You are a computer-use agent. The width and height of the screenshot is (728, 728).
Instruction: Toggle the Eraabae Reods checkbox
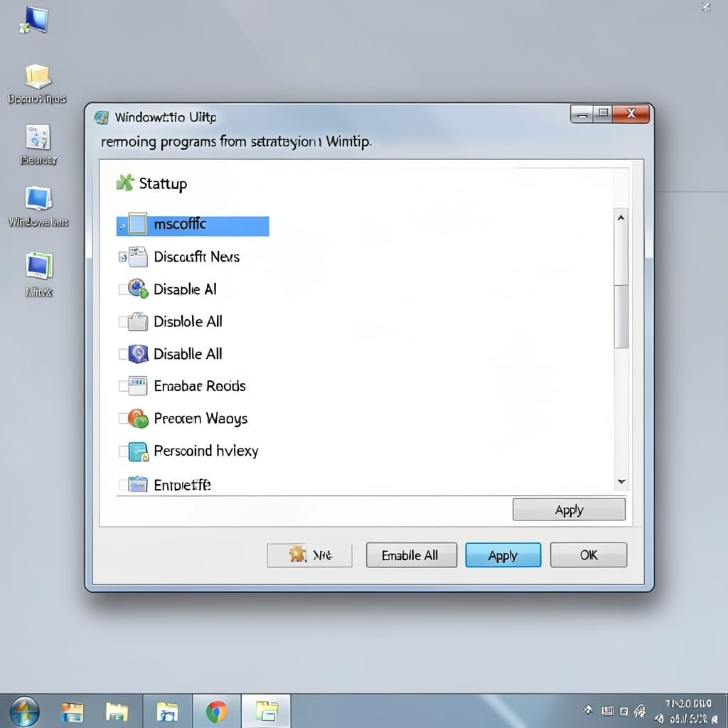point(123,386)
